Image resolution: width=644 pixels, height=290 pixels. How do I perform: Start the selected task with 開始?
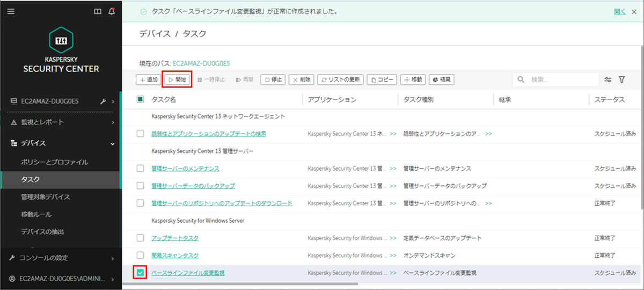point(177,79)
